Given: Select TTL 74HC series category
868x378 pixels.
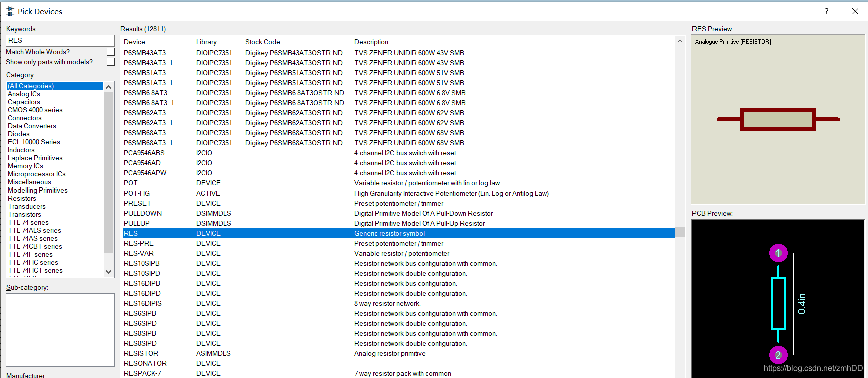Looking at the screenshot, I should click(x=55, y=262).
